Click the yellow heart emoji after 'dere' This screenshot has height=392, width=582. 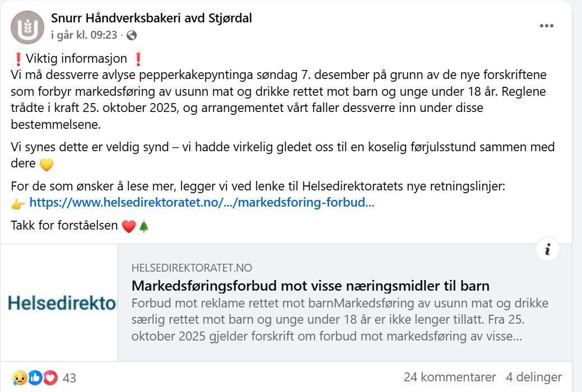pos(46,165)
